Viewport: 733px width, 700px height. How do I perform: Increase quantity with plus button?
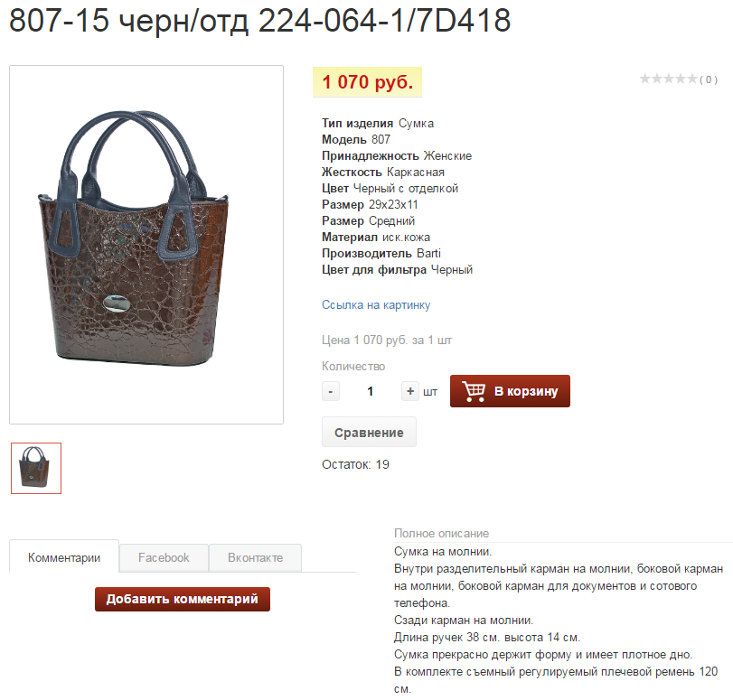coord(410,391)
